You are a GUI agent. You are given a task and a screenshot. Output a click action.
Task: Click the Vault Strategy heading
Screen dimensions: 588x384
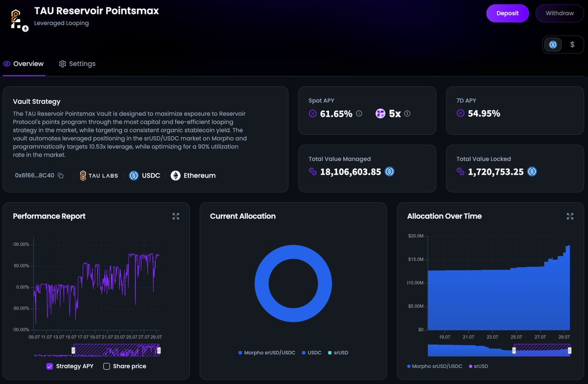coord(36,101)
